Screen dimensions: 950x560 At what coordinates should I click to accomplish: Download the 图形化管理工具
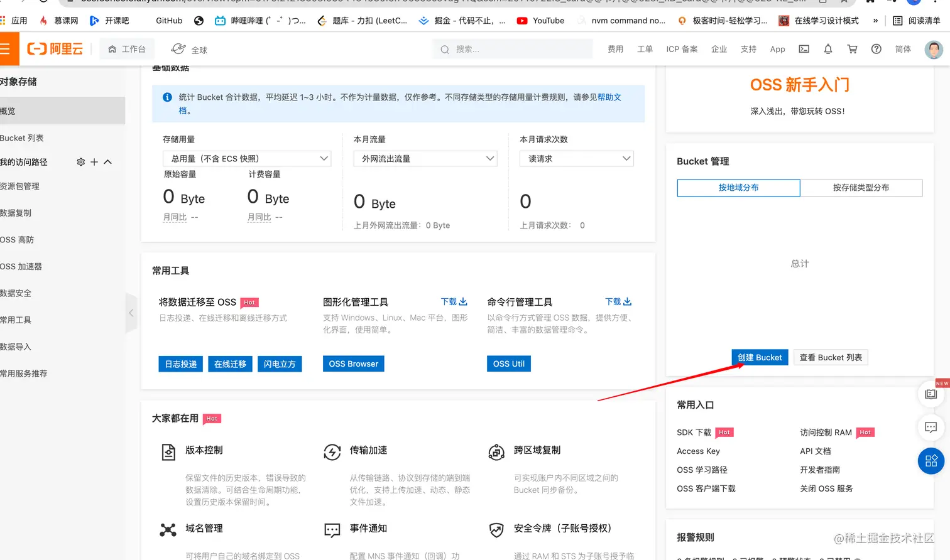click(x=454, y=301)
